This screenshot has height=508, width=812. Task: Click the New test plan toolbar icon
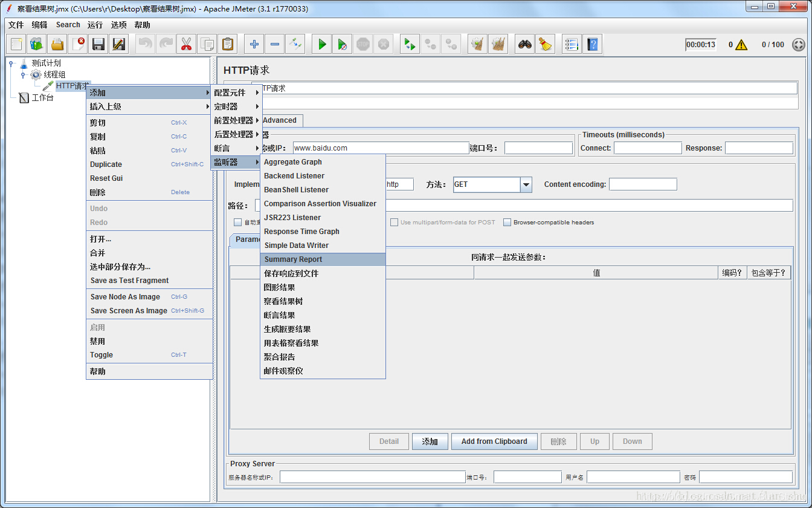coord(16,44)
